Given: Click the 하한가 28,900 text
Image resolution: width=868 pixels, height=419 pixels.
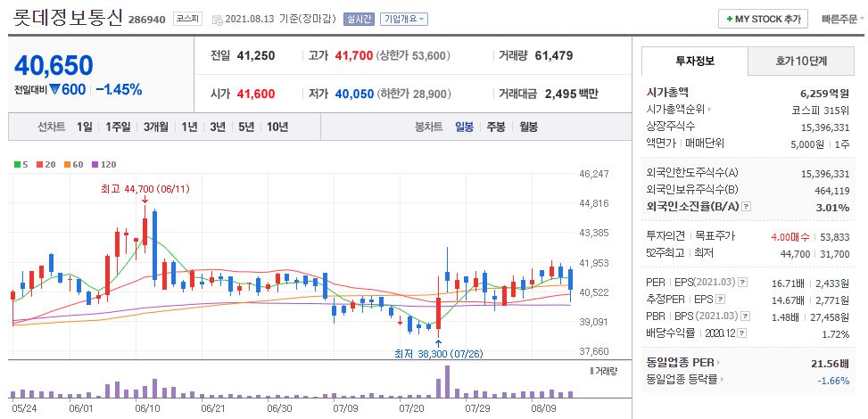Looking at the screenshot, I should click(x=415, y=94).
